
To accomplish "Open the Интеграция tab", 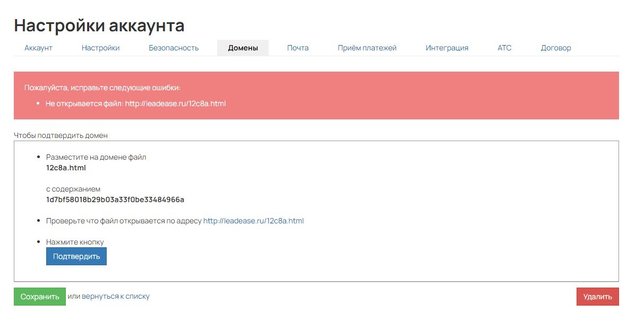I will pyautogui.click(x=446, y=48).
